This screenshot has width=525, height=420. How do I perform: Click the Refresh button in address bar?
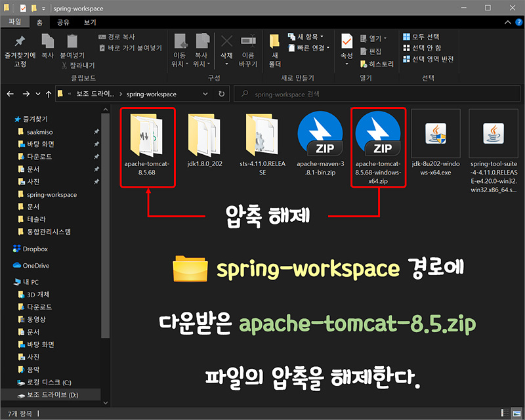pos(222,94)
